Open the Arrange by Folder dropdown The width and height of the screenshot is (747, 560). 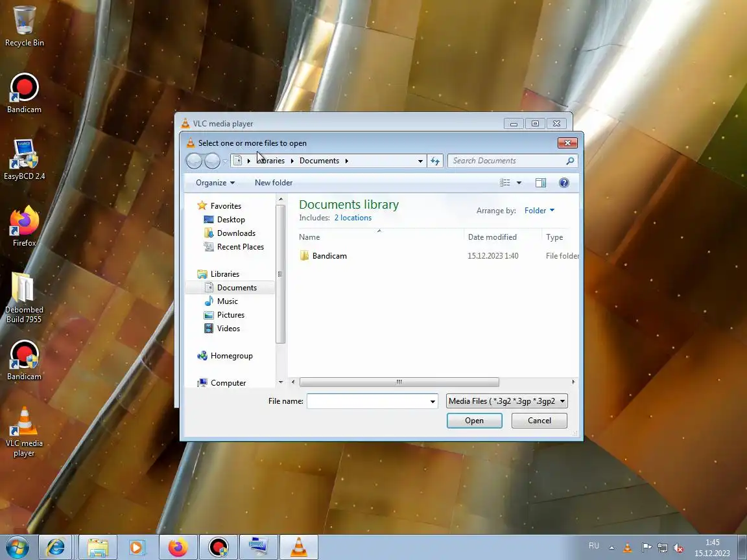539,211
